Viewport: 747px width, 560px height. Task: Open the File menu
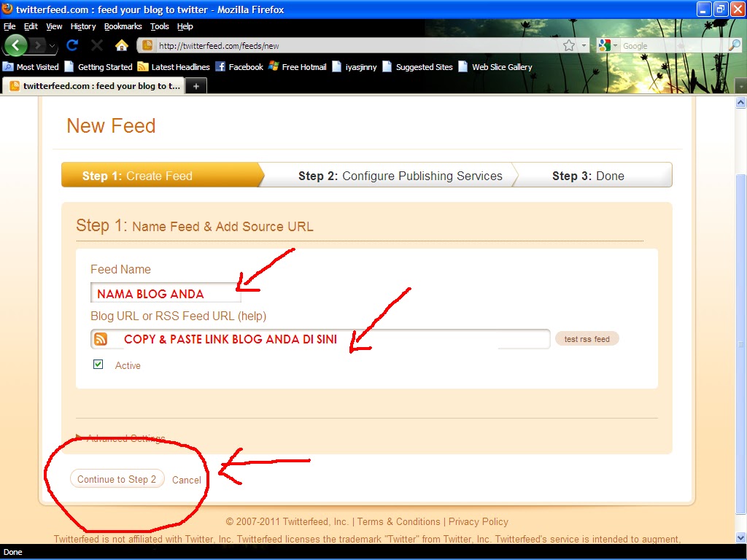click(x=9, y=26)
